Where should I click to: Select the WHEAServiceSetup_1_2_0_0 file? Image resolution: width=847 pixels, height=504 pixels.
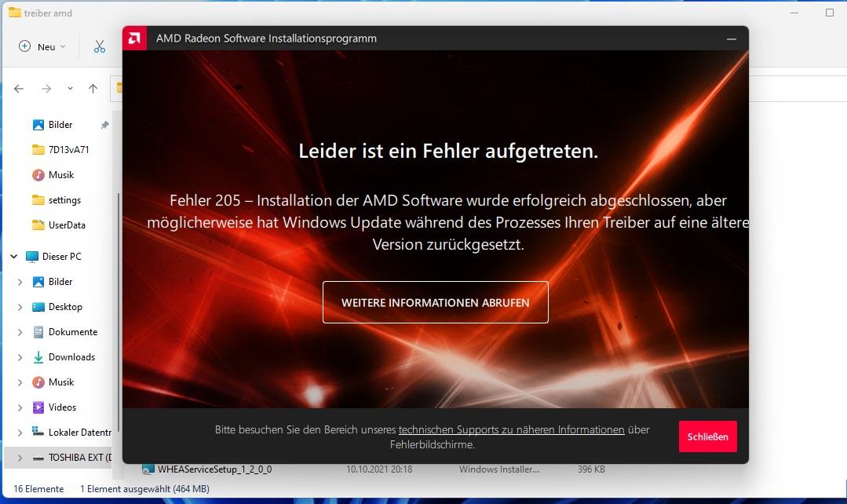[x=214, y=469]
